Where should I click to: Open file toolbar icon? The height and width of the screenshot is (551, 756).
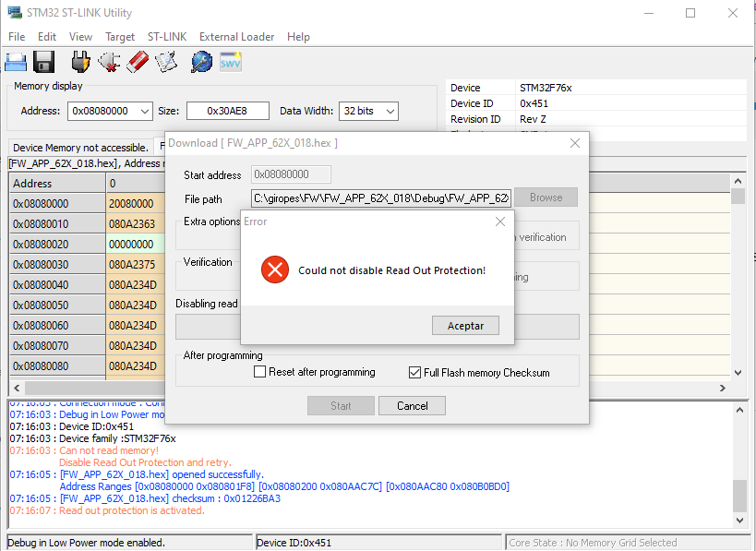16,62
